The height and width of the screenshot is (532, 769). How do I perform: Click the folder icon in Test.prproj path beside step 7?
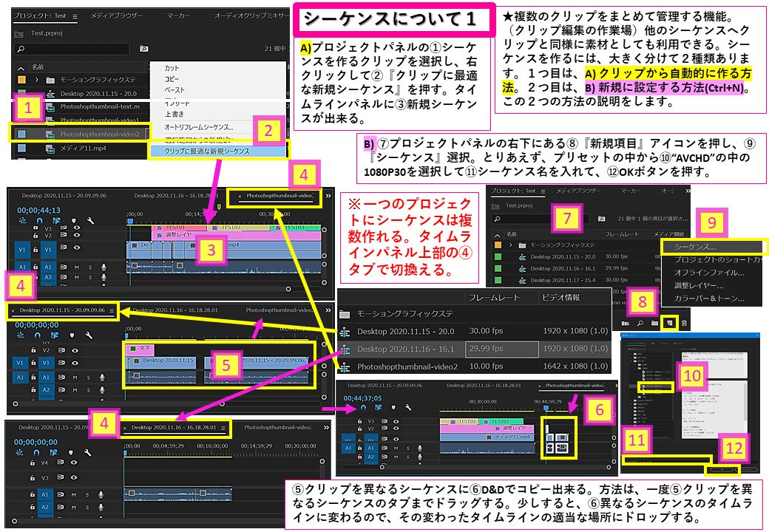click(496, 206)
